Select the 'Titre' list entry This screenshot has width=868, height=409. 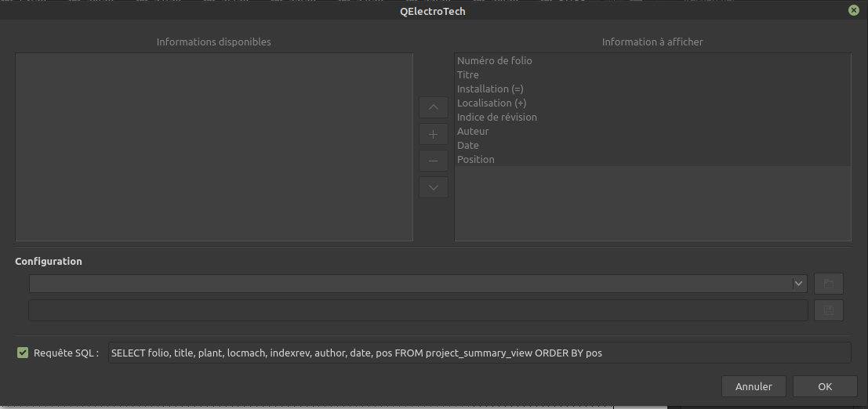pos(468,75)
